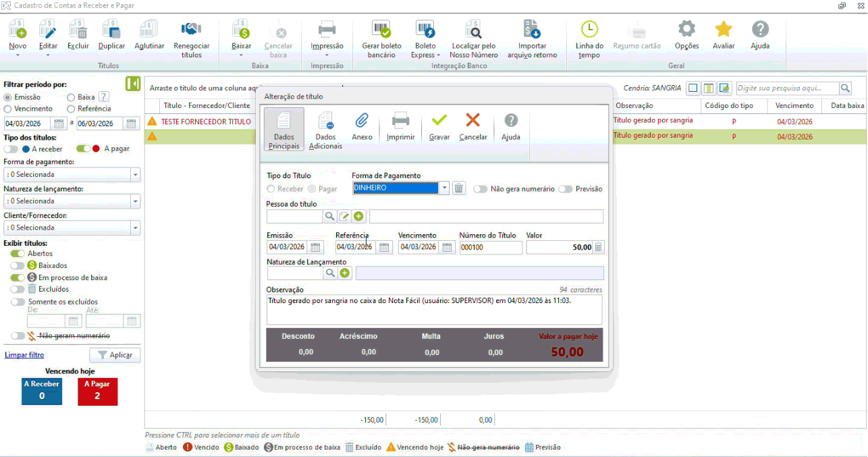Toggle the Excluídos switch
The image size is (868, 457).
(x=18, y=289)
